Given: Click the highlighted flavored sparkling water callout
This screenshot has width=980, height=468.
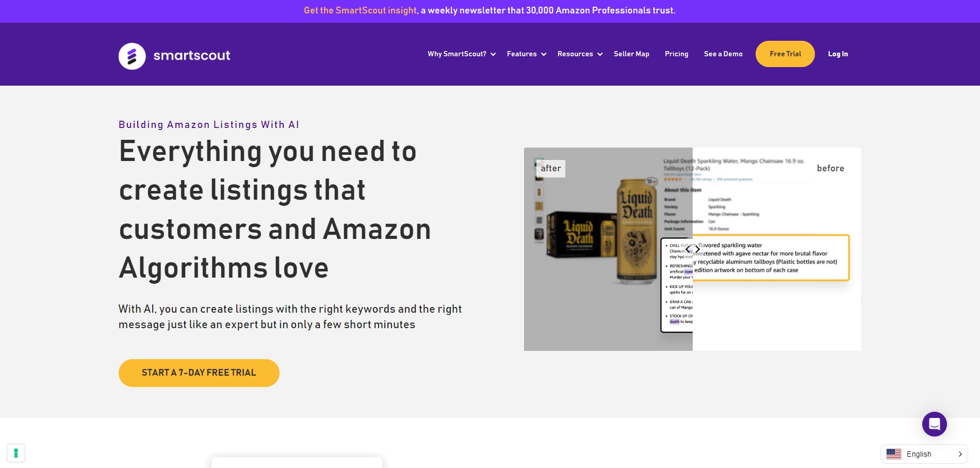Looking at the screenshot, I should (x=770, y=257).
